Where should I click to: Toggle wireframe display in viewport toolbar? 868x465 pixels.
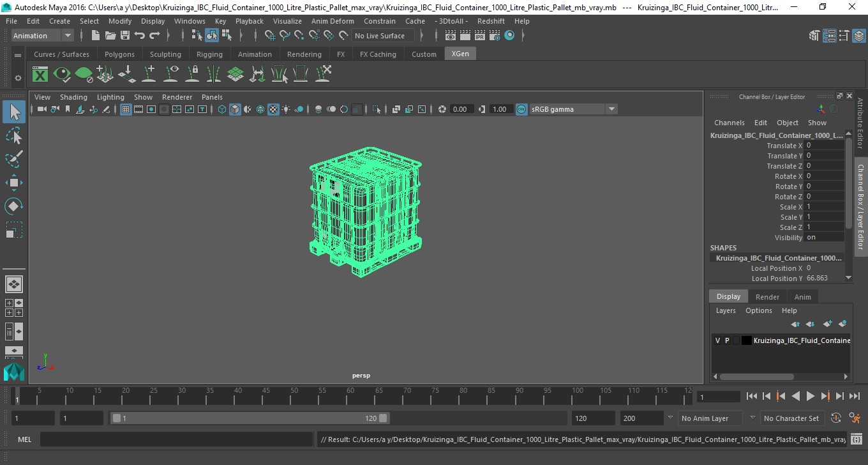[x=222, y=109]
